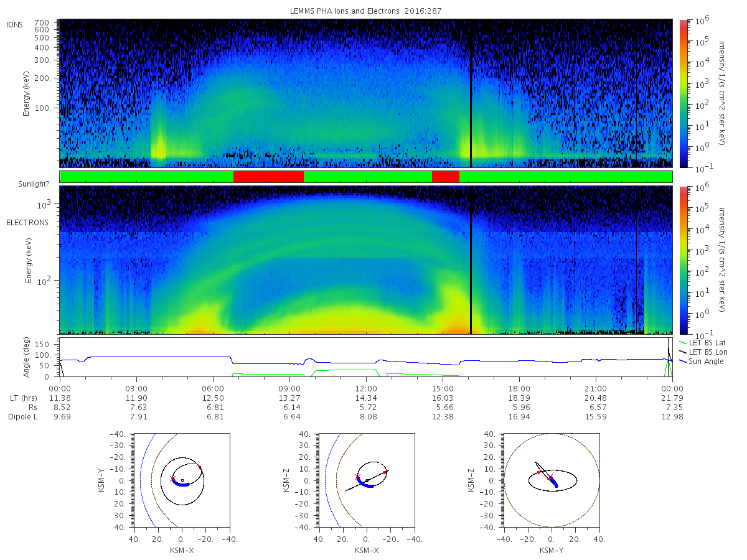Click the LT value 11.38
The height and width of the screenshot is (560, 747).
click(60, 398)
